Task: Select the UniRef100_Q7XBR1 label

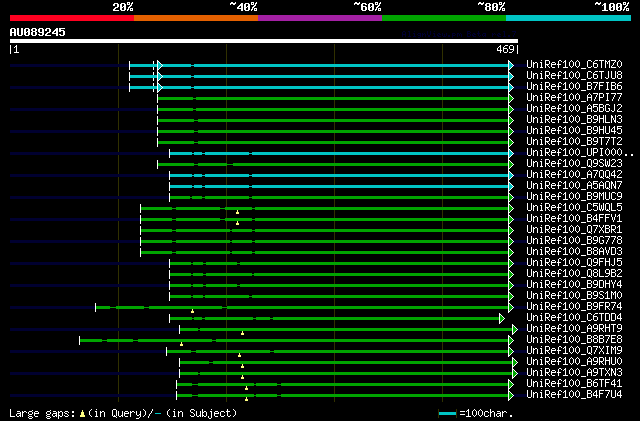Action: pyautogui.click(x=574, y=230)
